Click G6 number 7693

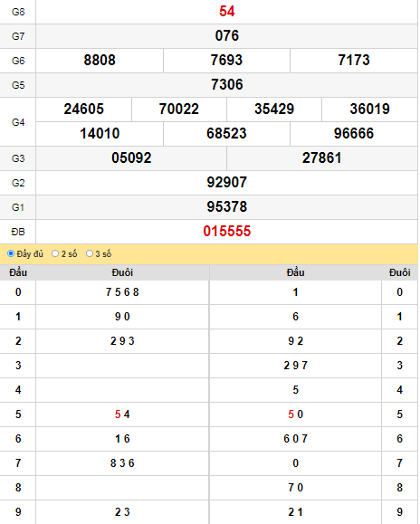226,60
